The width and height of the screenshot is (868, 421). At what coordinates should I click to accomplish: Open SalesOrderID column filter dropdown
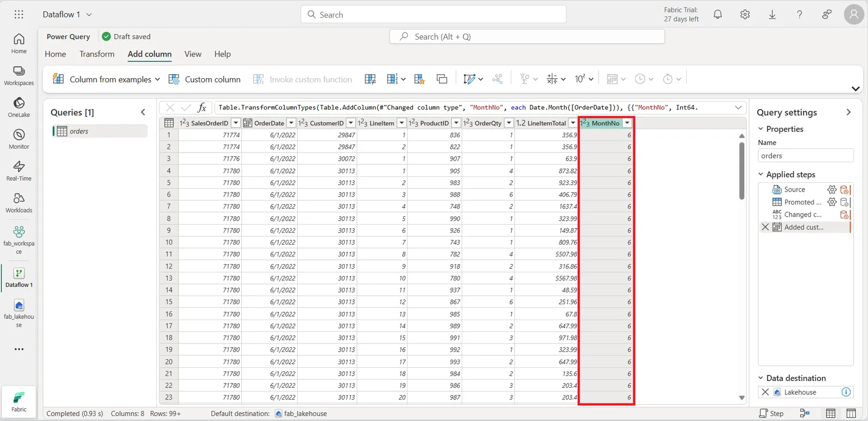[235, 123]
